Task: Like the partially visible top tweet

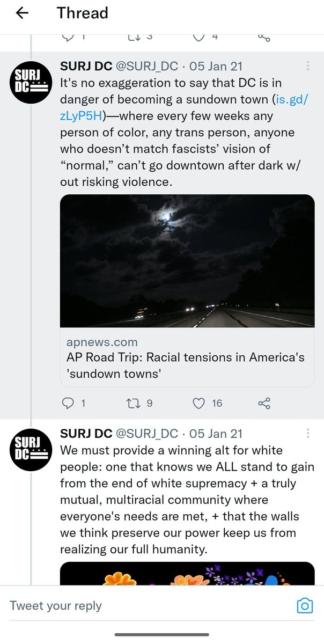Action: coord(199,36)
